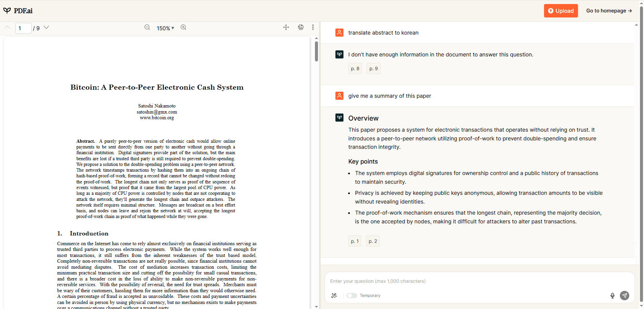Open the viewer's more options menu

tap(313, 28)
